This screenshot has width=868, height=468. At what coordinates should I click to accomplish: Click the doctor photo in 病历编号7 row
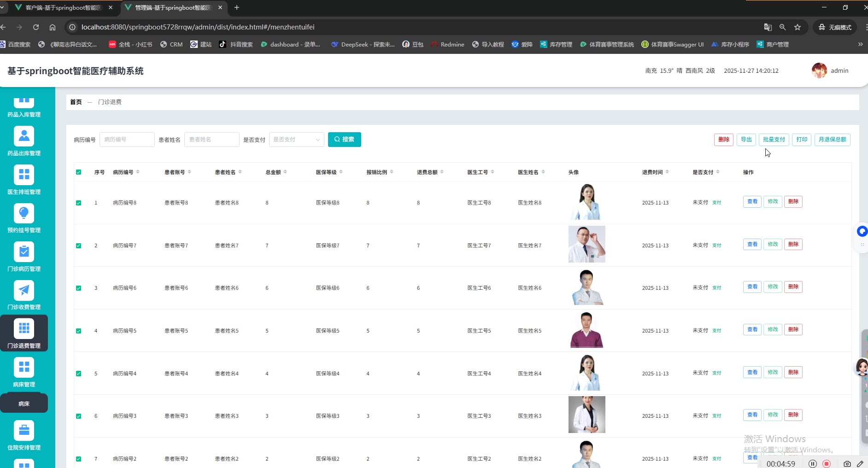tap(587, 244)
